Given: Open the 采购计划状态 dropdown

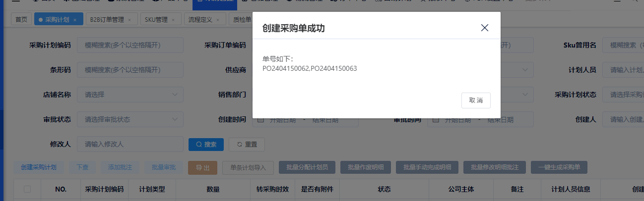Looking at the screenshot, I should coord(623,95).
